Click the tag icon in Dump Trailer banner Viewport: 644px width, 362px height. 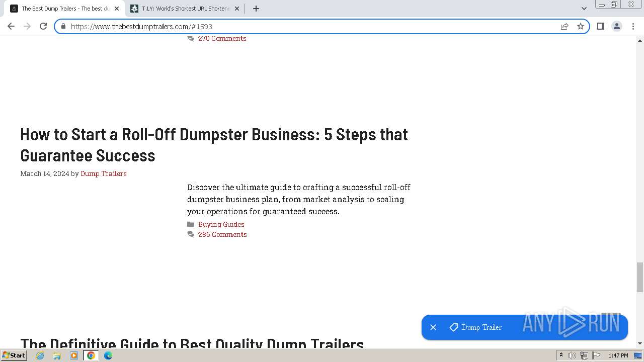[454, 327]
